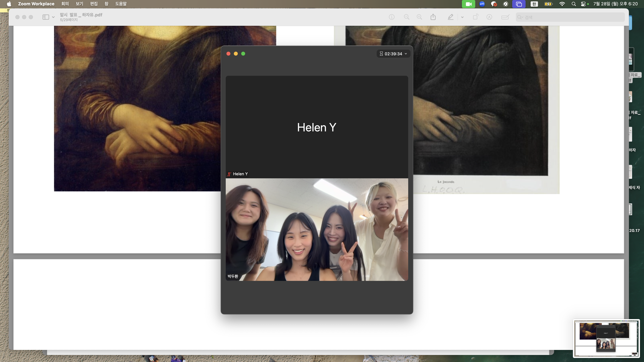The height and width of the screenshot is (362, 644).
Task: Click the form filling toolbar icon in Preview
Action: tap(505, 17)
